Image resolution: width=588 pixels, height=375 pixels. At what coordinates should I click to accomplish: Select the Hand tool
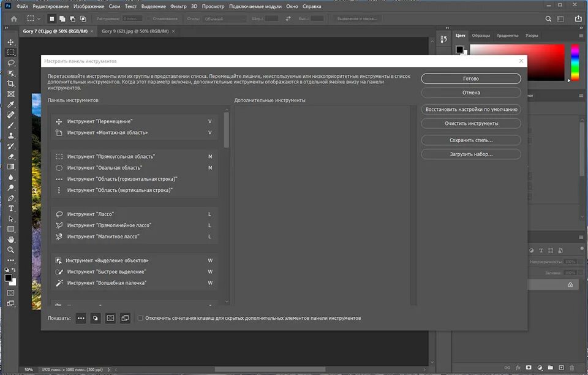[11, 239]
